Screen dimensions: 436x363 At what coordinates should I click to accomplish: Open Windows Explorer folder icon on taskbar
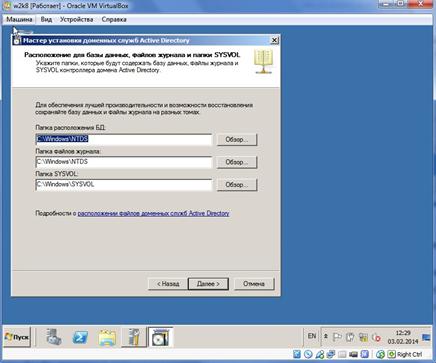tap(107, 337)
